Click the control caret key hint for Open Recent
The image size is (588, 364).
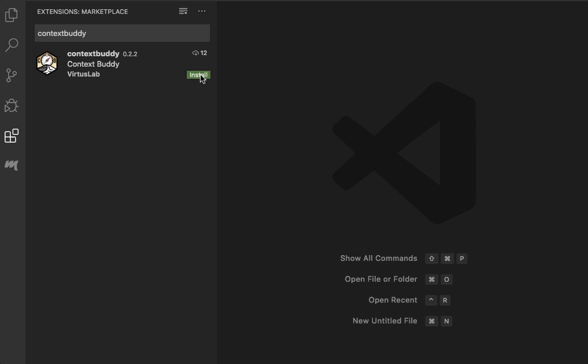pyautogui.click(x=431, y=300)
